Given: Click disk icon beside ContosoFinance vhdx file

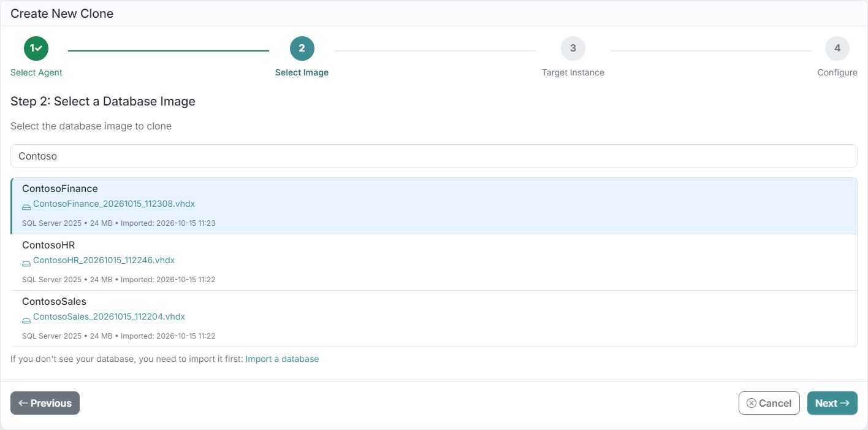Looking at the screenshot, I should [26, 207].
